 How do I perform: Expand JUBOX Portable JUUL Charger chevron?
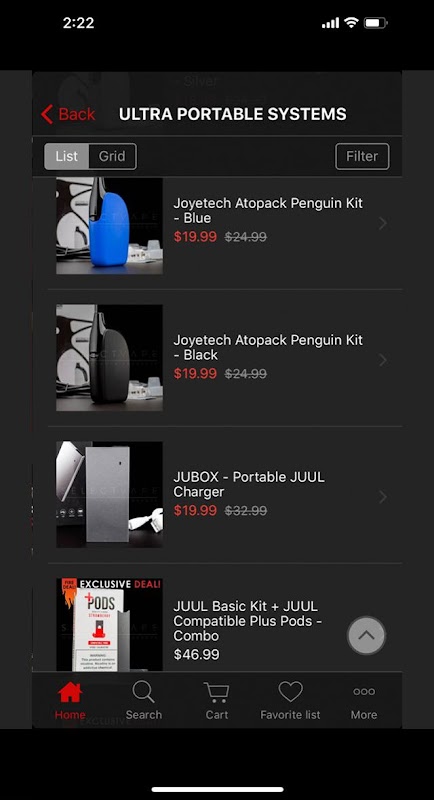click(383, 497)
